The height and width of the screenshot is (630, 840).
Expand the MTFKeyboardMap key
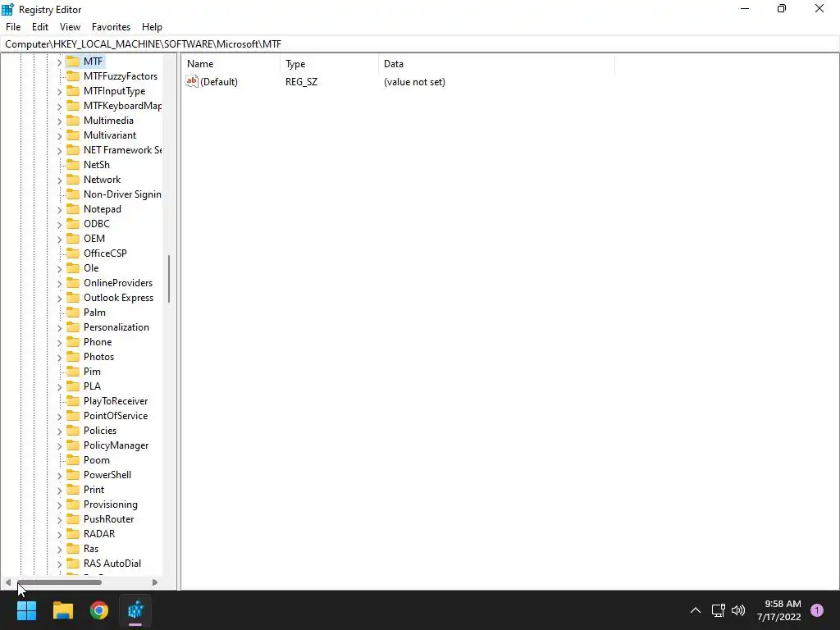[x=59, y=107]
